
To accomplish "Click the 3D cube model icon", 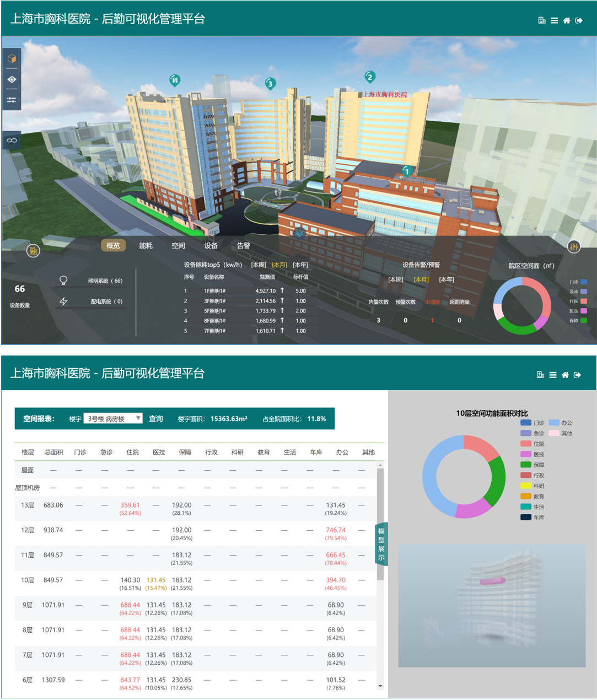I will [12, 58].
